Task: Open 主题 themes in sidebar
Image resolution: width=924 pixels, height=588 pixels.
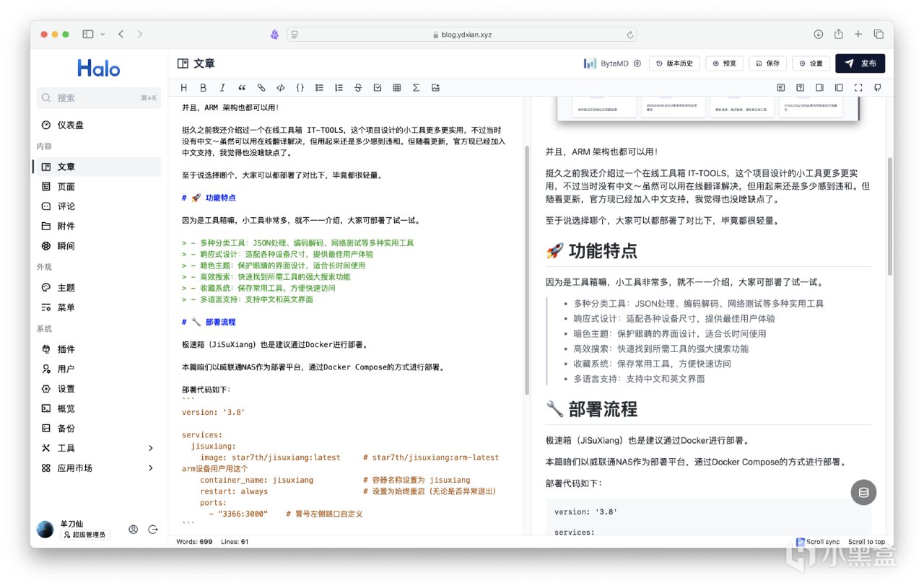Action: click(x=99, y=287)
